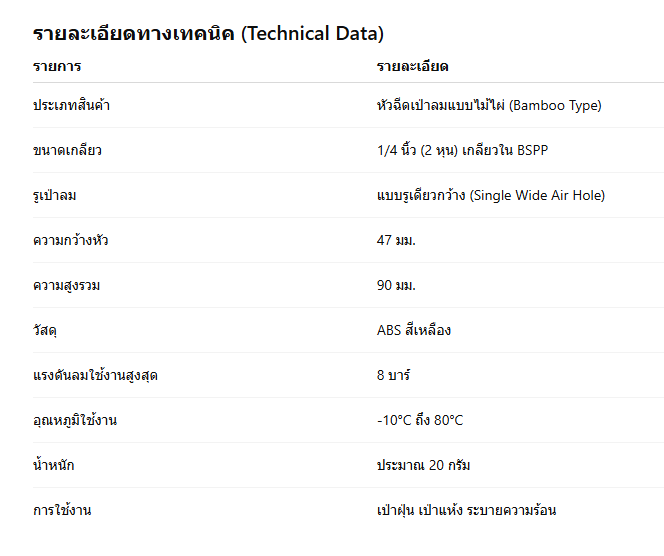Click the 8 บาร์ pressure value
The image size is (664, 556).
pyautogui.click(x=394, y=375)
